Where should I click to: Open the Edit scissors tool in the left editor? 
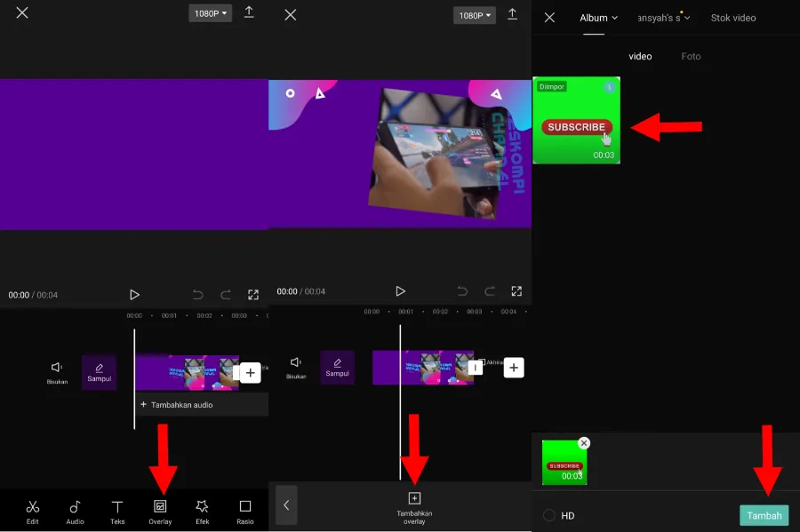point(33,512)
